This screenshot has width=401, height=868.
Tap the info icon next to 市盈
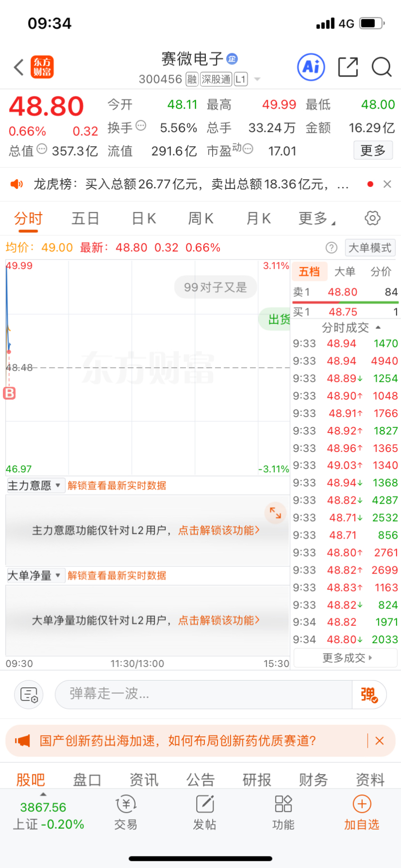[248, 149]
